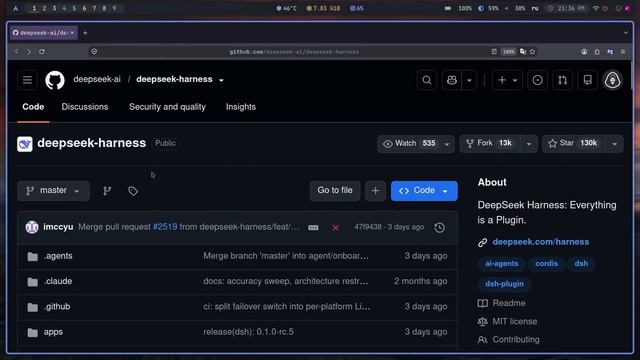The image size is (640, 360).
Task: Open the .github folder
Action: point(57,307)
